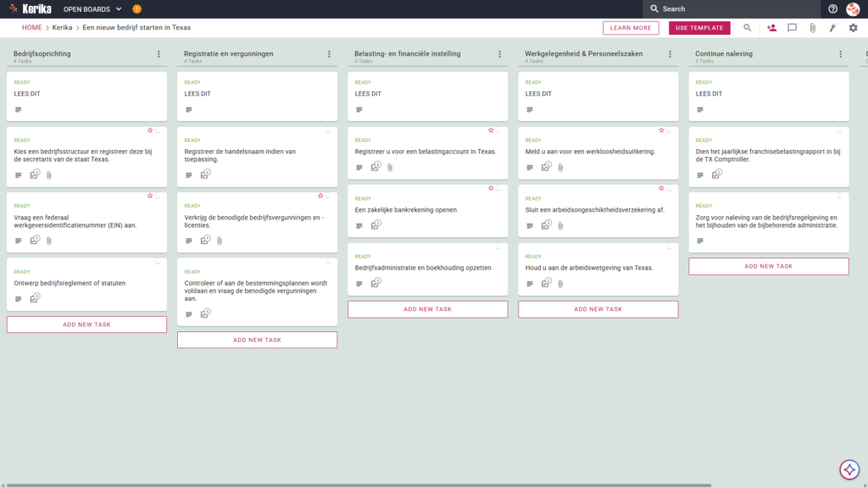This screenshot has height=488, width=868.
Task: Open attachment icon on Verkrijg bedrijfsvergunningen card
Action: click(220, 241)
